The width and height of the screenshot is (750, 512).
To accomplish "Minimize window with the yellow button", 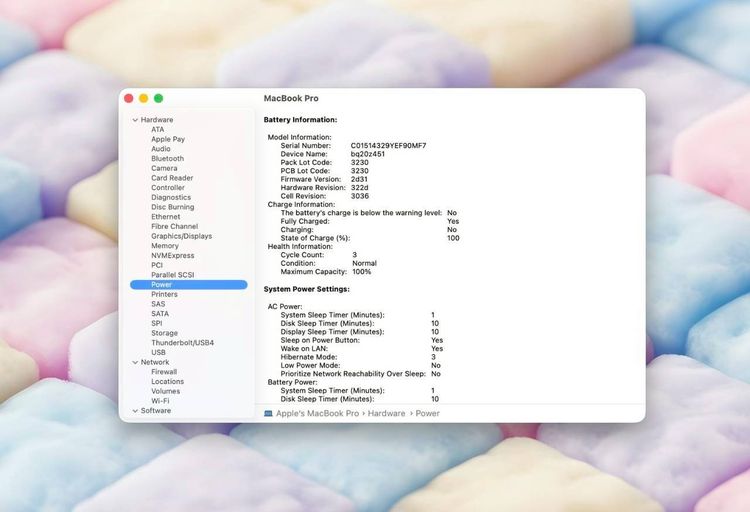I will [143, 99].
